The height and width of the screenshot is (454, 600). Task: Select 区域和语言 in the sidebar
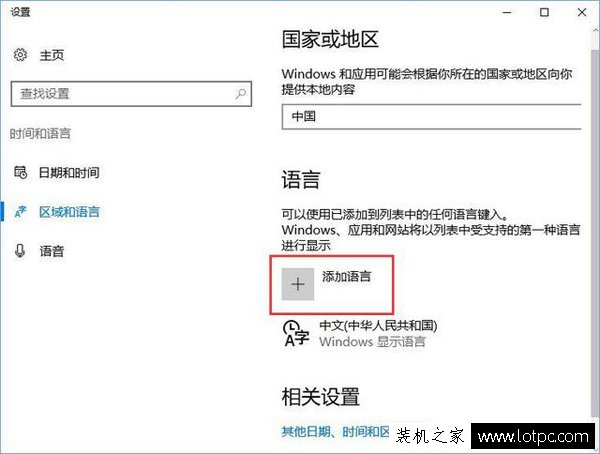[x=69, y=212]
